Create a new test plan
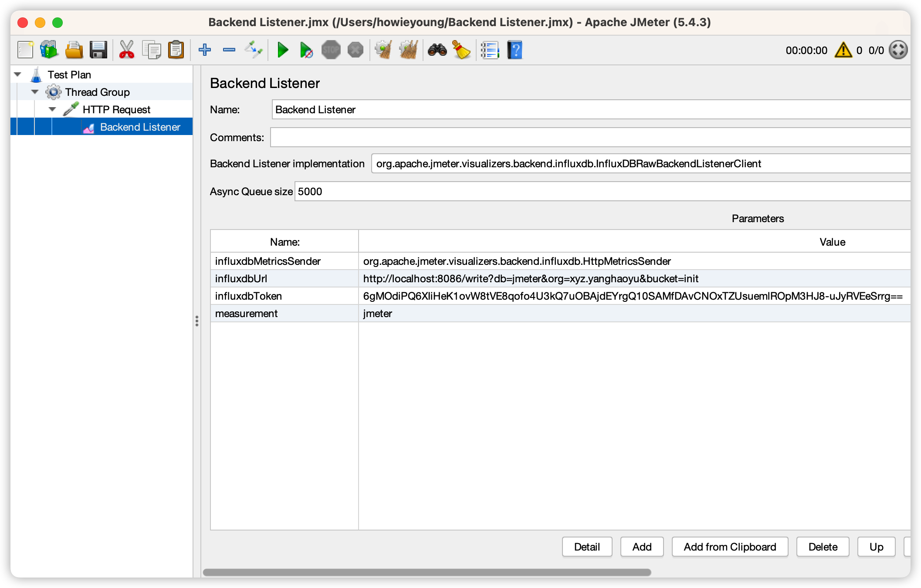The width and height of the screenshot is (921, 588). [x=25, y=50]
